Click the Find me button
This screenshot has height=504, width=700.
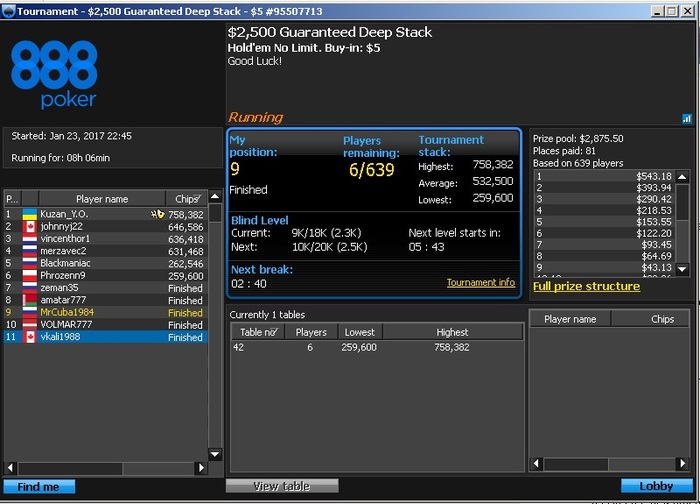39,487
